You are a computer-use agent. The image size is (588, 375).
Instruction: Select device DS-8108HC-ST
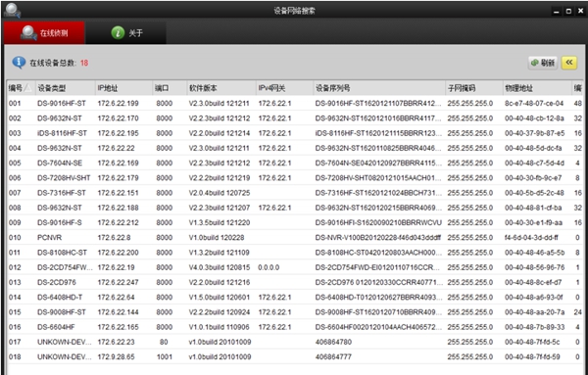[63, 253]
